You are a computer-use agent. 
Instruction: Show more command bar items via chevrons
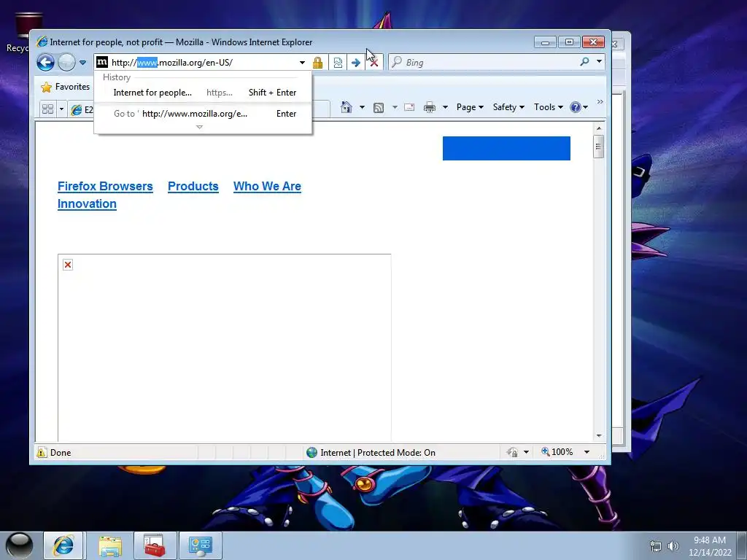pos(600,102)
